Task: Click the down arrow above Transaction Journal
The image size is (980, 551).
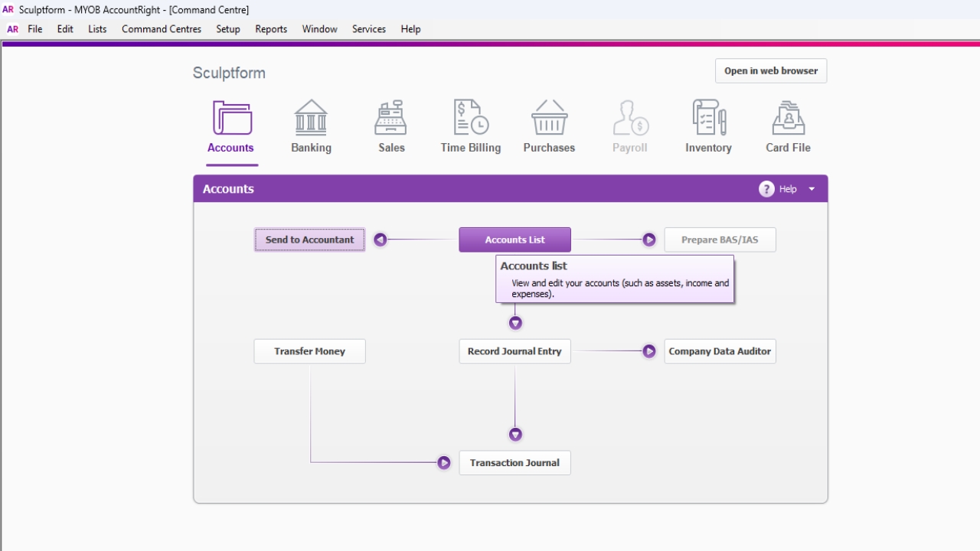Action: 515,435
